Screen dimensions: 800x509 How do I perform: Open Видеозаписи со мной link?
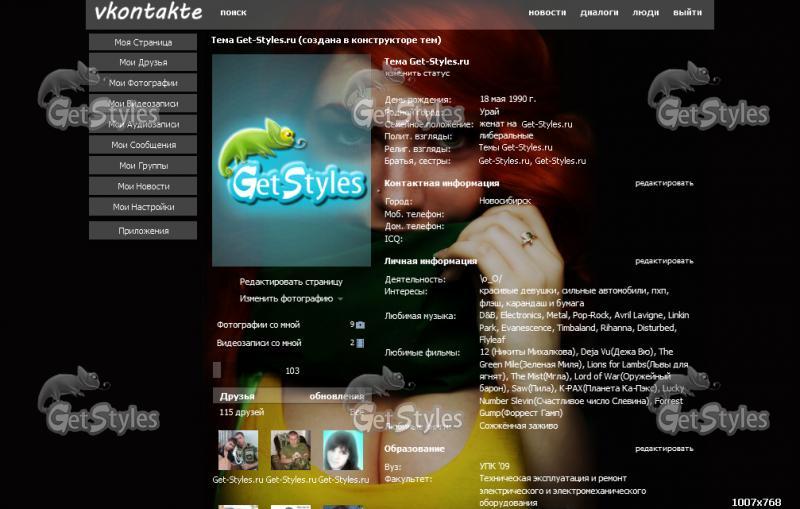259,343
